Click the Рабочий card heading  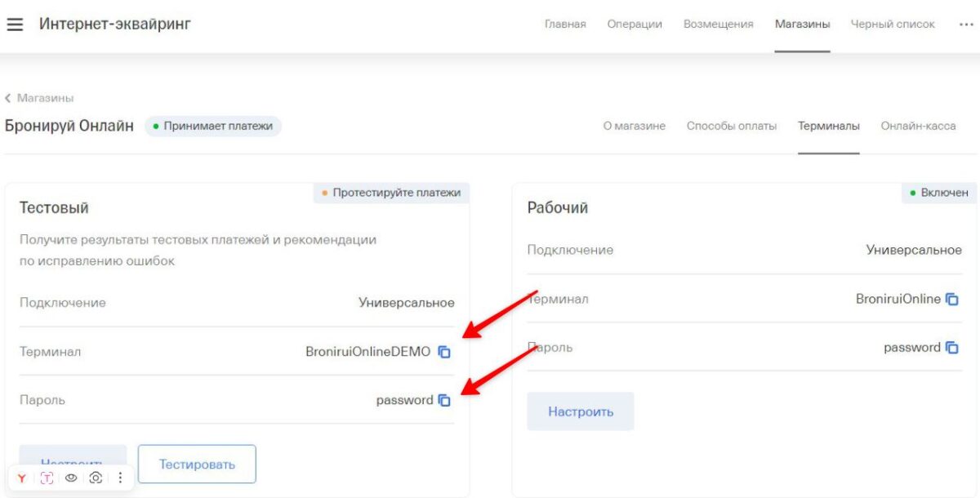tap(558, 208)
